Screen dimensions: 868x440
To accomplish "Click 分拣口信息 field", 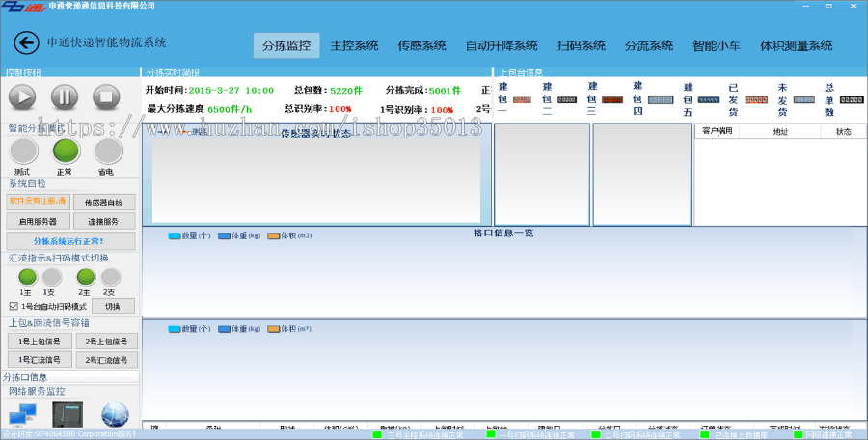I will click(x=70, y=377).
